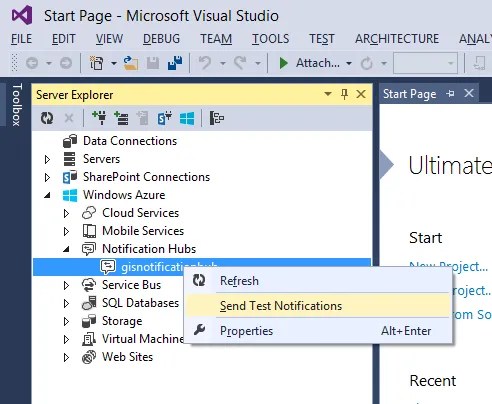Click the Properties wrench icon in context menu

199,330
